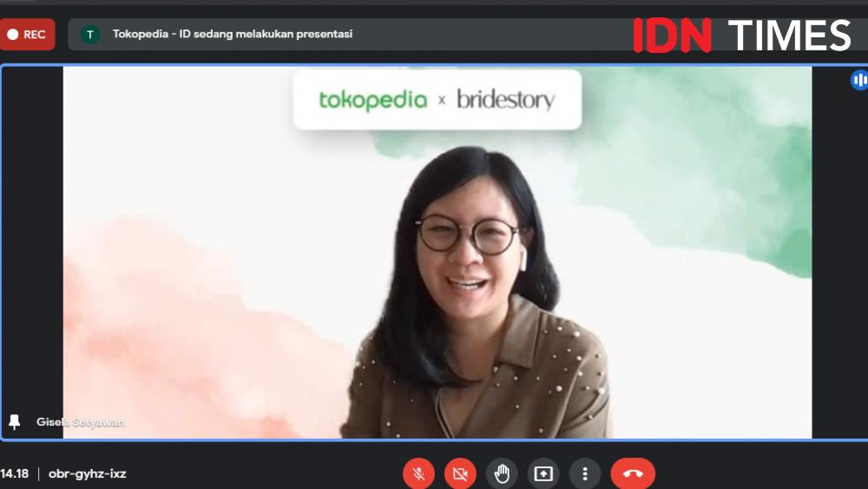Viewport: 868px width, 489px height.
Task: Click the presented video of Gisela Setyawan
Action: pos(437,253)
